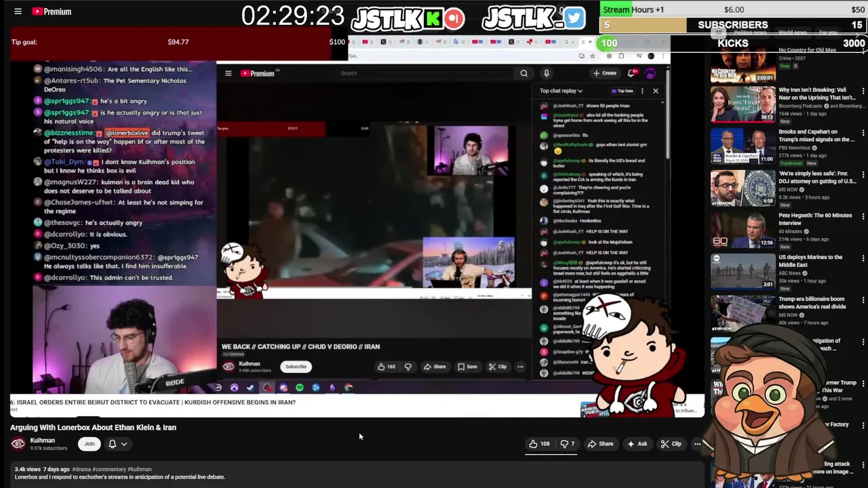Open 'US deploys Marines to Middle East' title
The height and width of the screenshot is (488, 868).
[810, 261]
